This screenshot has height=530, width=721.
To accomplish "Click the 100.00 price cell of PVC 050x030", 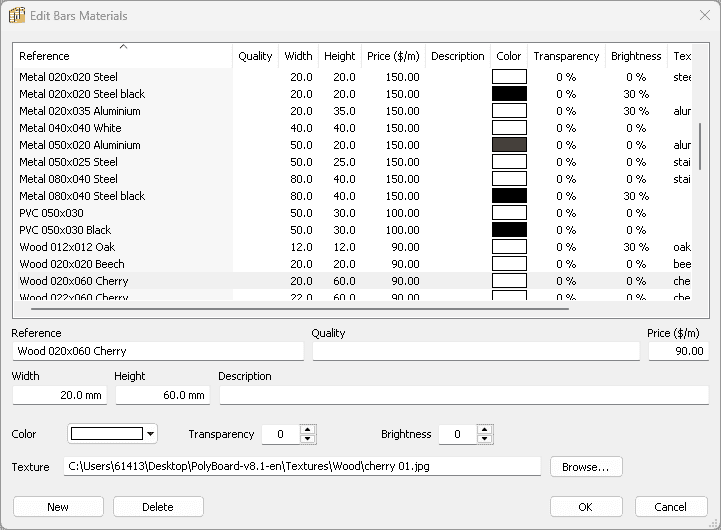I will click(402, 213).
